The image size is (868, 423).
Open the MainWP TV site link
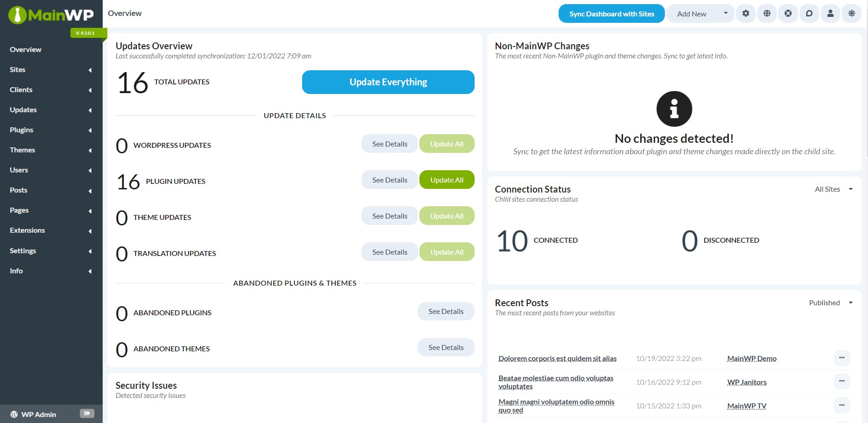tap(747, 406)
